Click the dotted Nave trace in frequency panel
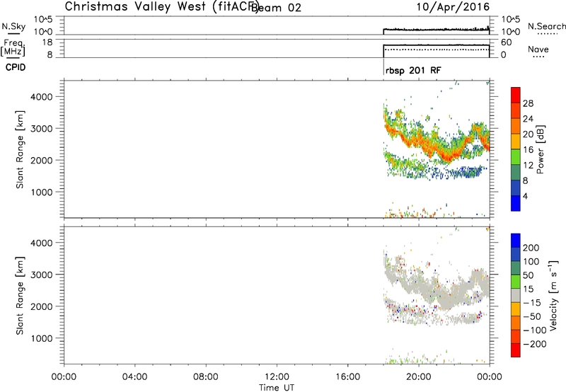 pos(436,50)
